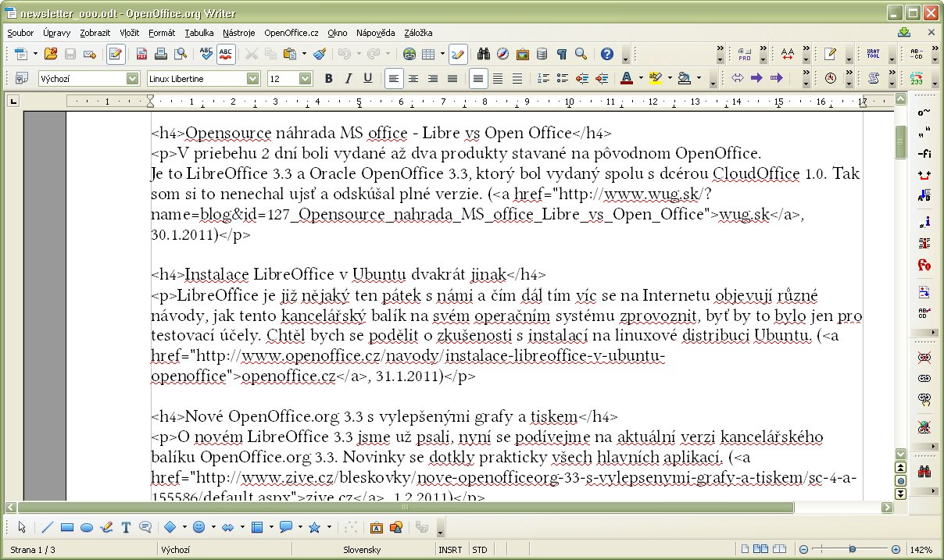
Task: Click the zoom slider handle
Action: pos(852,550)
